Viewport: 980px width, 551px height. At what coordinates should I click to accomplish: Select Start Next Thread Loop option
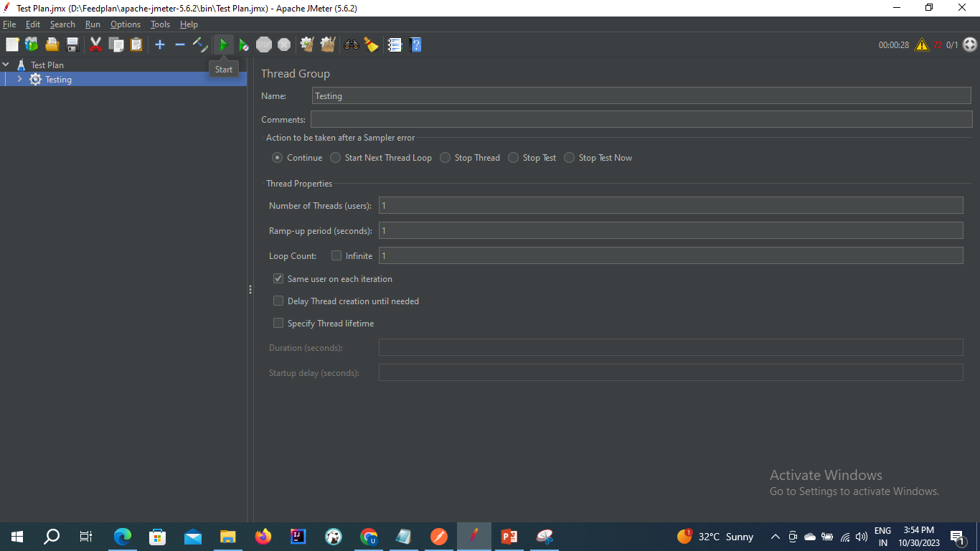pyautogui.click(x=335, y=158)
